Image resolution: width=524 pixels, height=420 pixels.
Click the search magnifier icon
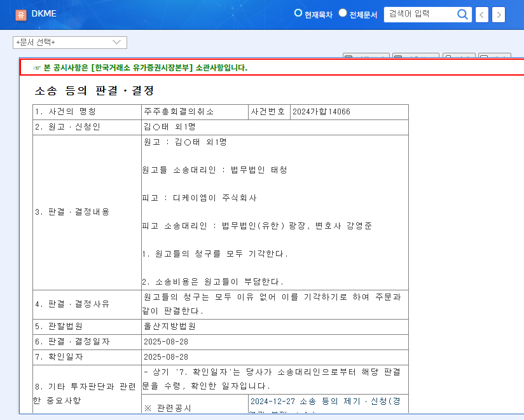pos(463,15)
